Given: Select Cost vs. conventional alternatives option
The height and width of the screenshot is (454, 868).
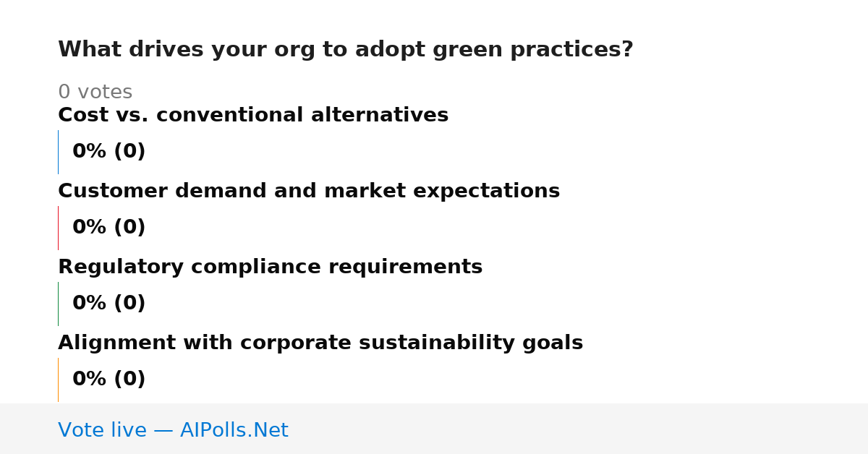Looking at the screenshot, I should [x=253, y=116].
